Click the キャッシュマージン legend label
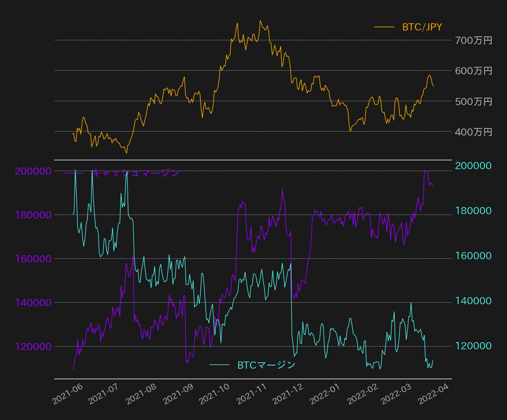 136,173
